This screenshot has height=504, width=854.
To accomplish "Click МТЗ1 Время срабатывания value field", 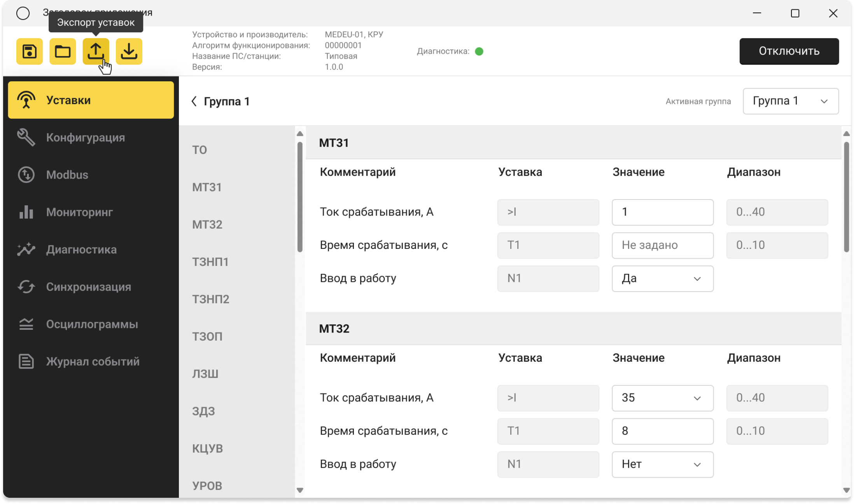I will coord(662,245).
